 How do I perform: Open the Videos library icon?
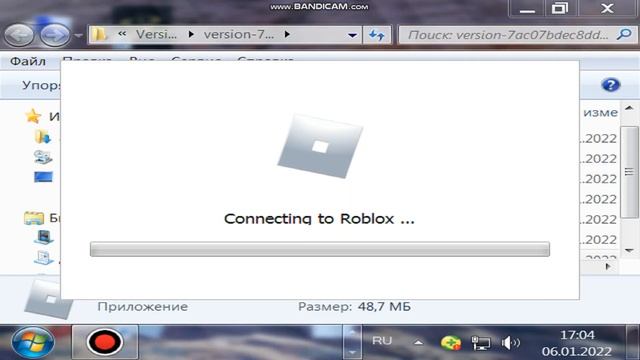coord(43,237)
